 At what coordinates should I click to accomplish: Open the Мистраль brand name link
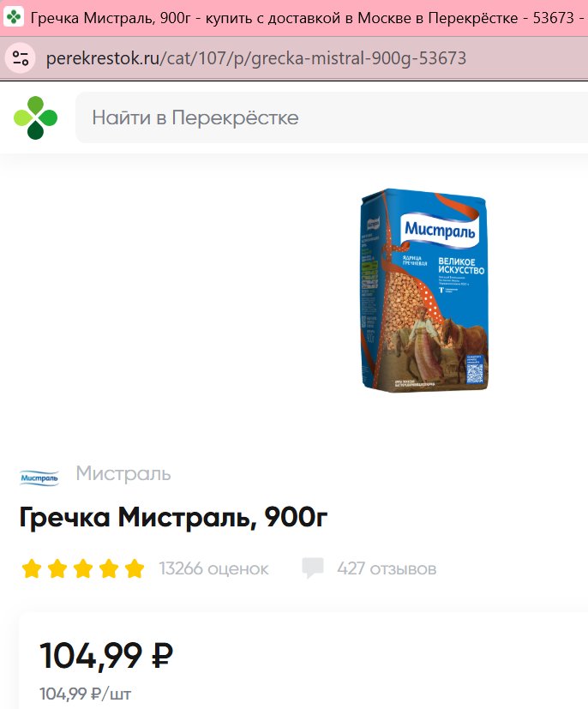click(x=123, y=473)
